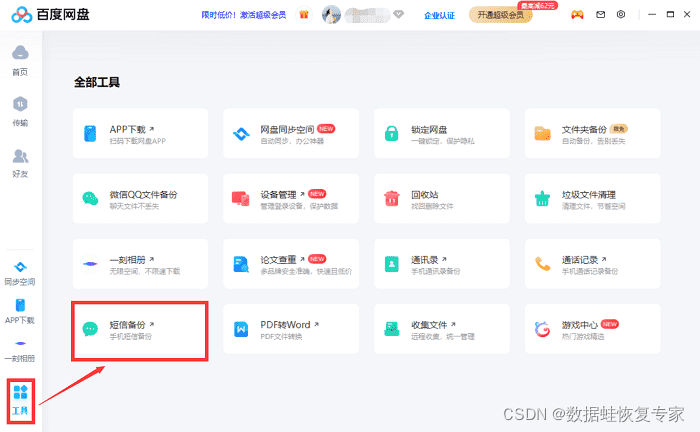Click the 短信备份 title text
This screenshot has width=700, height=432.
(128, 325)
